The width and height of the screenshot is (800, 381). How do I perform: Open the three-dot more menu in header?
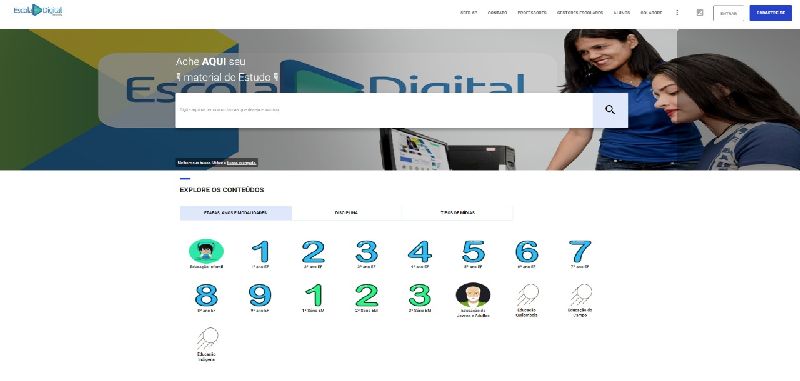[x=677, y=13]
